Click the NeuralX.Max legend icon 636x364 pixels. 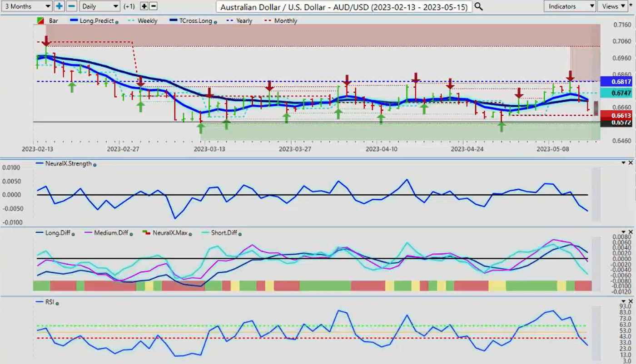tap(146, 233)
